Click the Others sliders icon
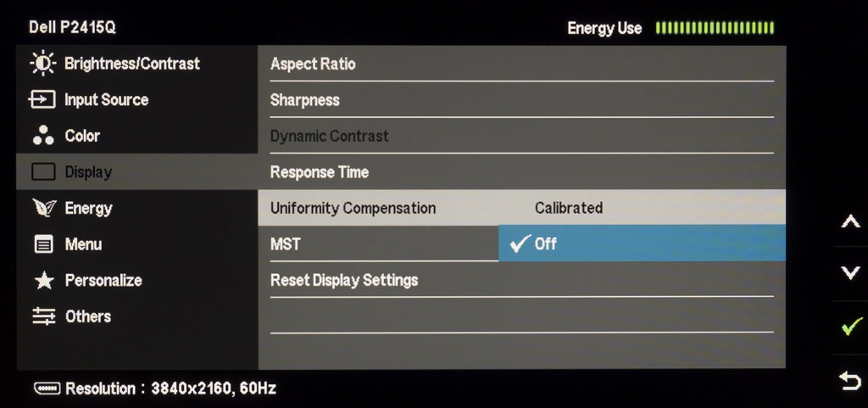This screenshot has width=868, height=408. point(42,316)
